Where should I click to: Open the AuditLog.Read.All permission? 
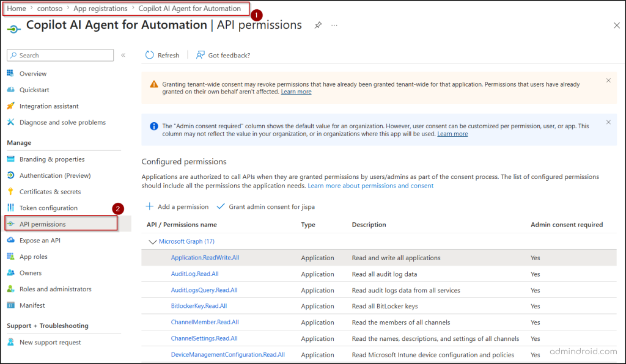coord(194,274)
